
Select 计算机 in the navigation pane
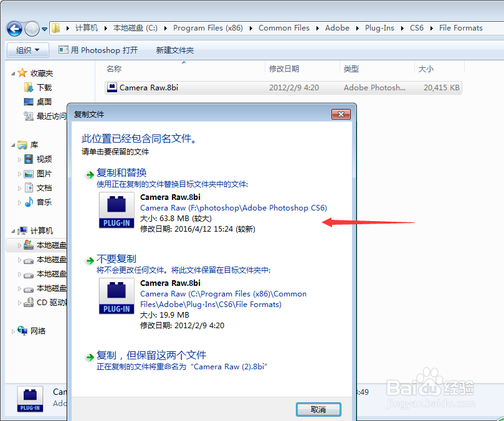click(x=42, y=231)
